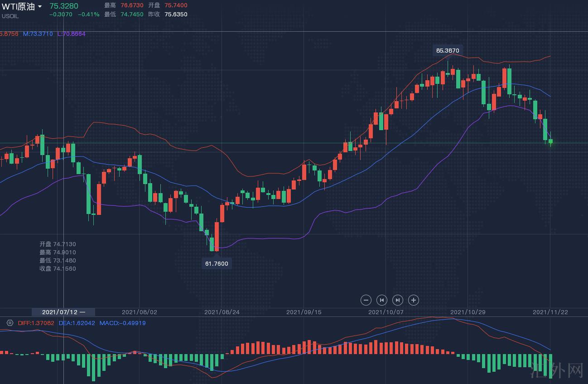588x384 pixels.
Task: Click the M:73.3710 Bollinger middle band label
Action: (38, 34)
